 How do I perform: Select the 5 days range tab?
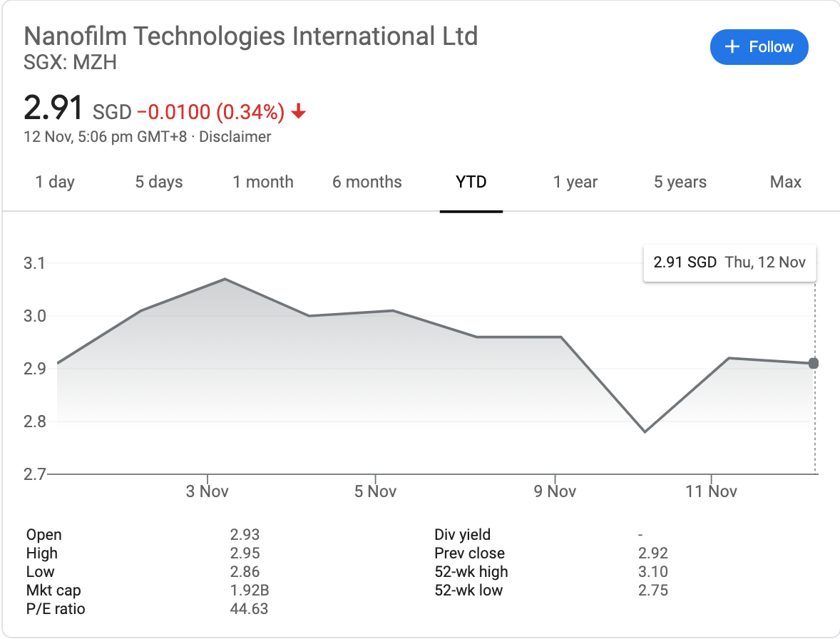pos(159,182)
